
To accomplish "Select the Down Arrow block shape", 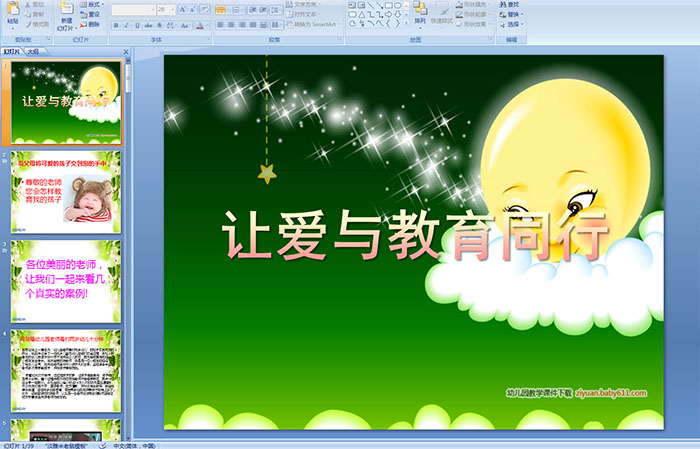I will [397, 14].
